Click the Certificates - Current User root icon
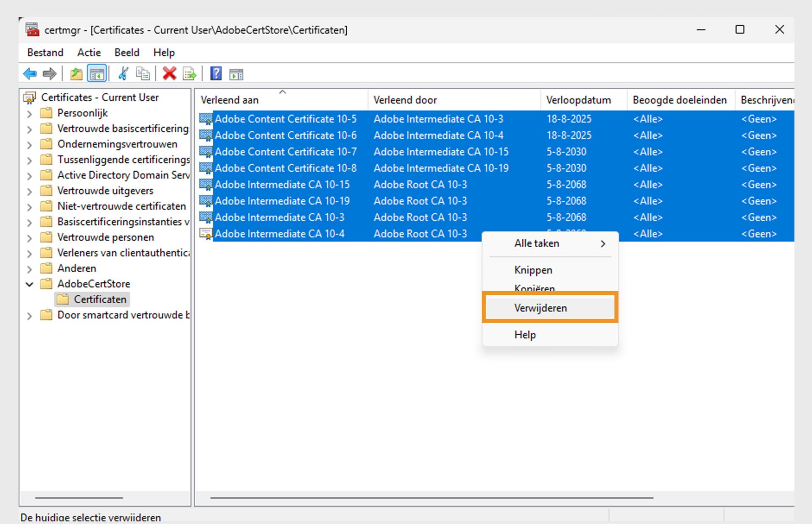Viewport: 812px width, 524px height. click(30, 98)
